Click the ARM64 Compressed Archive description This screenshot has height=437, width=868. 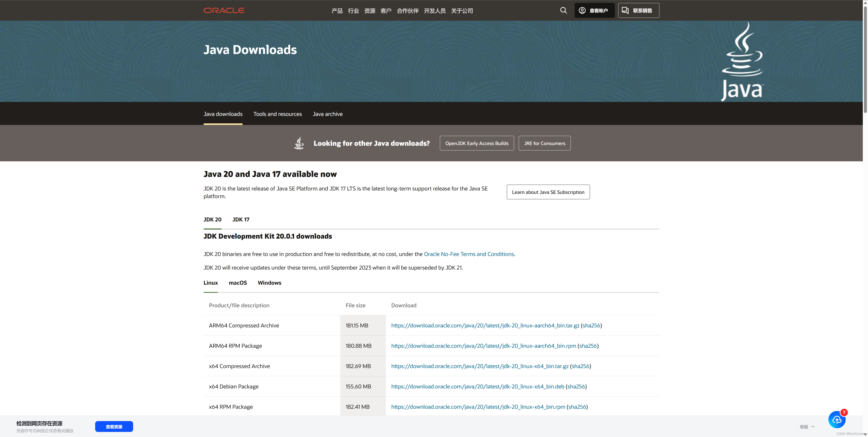pyautogui.click(x=244, y=325)
